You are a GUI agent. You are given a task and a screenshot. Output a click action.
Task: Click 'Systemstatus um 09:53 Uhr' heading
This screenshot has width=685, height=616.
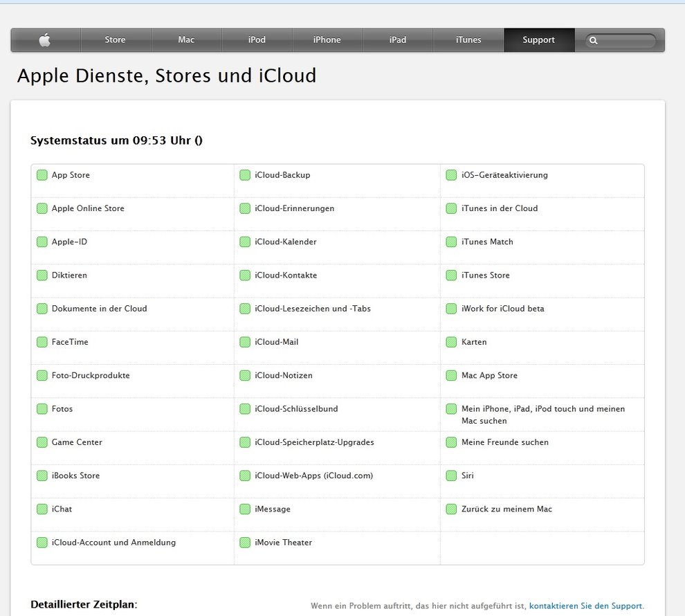pyautogui.click(x=117, y=141)
